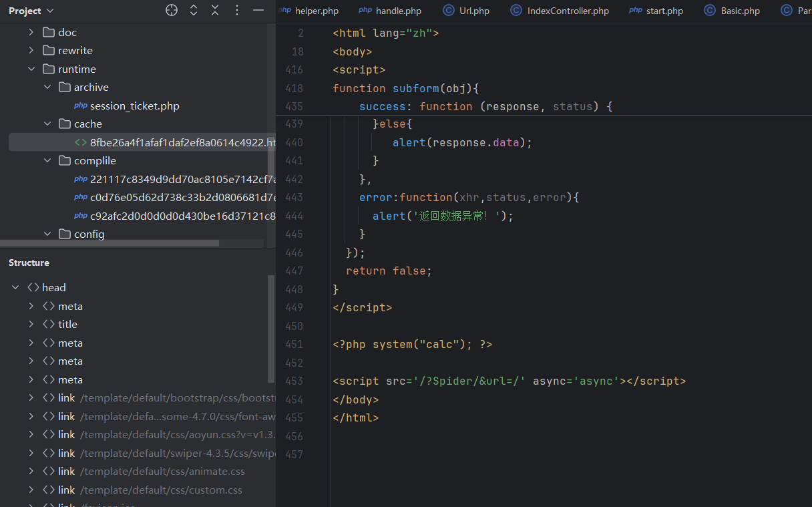Image resolution: width=812 pixels, height=507 pixels.
Task: Collapse the config folder
Action: coord(47,234)
